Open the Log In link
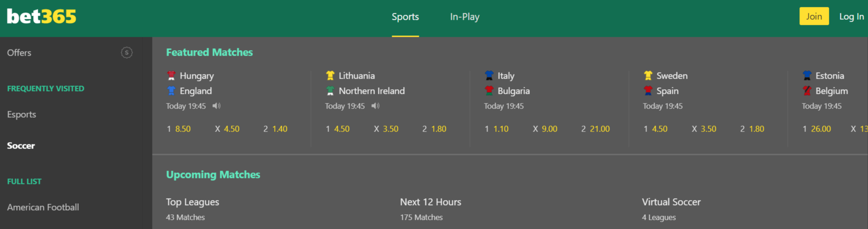This screenshot has height=229, width=868. 851,17
